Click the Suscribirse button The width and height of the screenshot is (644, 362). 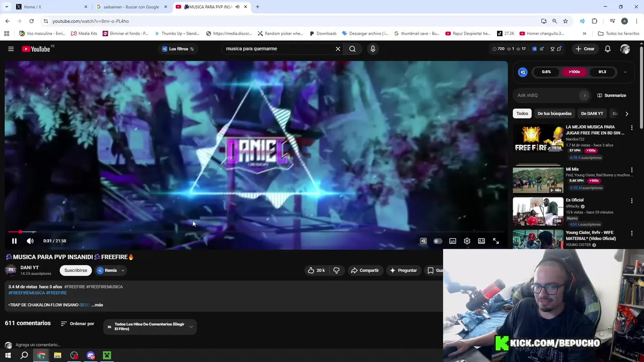click(75, 270)
